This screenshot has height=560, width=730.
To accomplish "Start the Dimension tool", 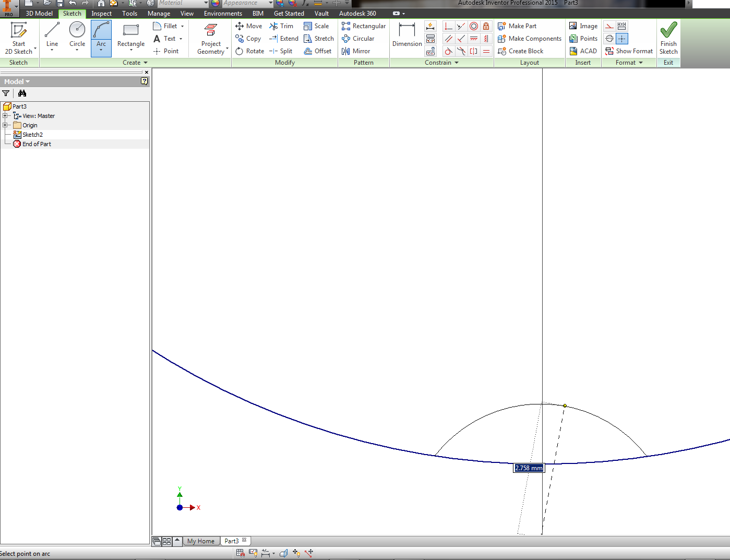I will coord(407,35).
